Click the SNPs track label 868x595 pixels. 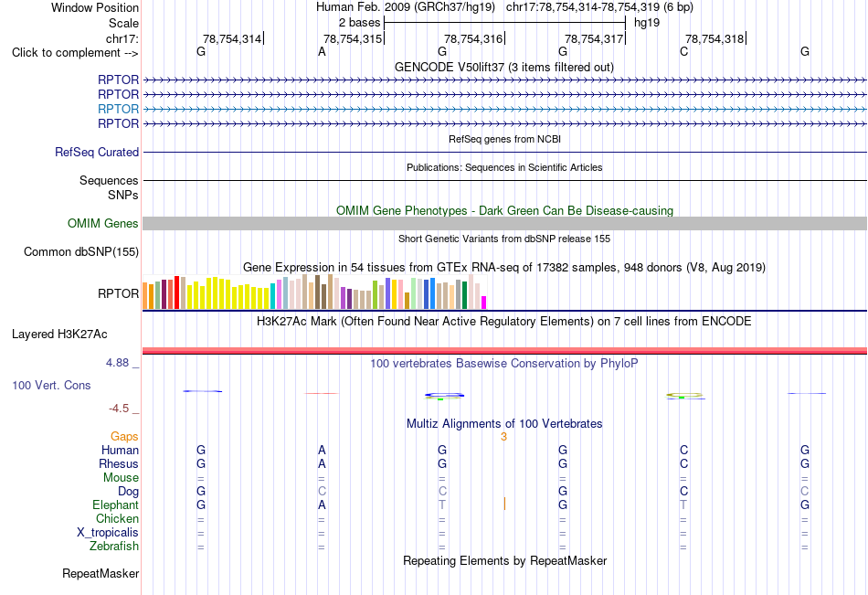[x=123, y=195]
